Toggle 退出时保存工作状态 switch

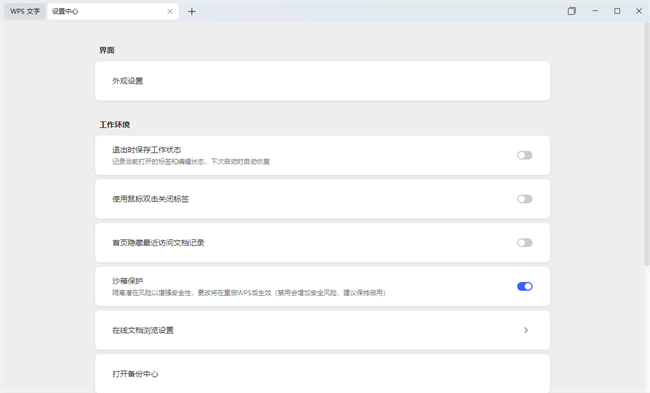point(524,155)
